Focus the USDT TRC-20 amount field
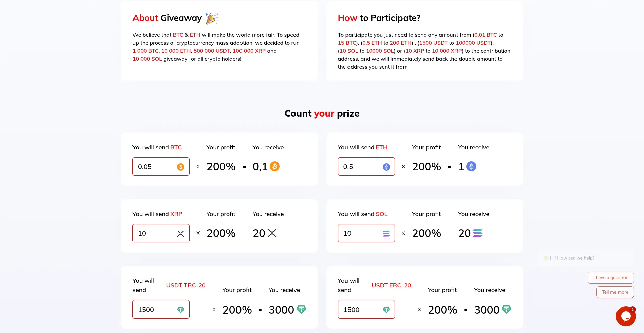644x333 pixels. 155,310
